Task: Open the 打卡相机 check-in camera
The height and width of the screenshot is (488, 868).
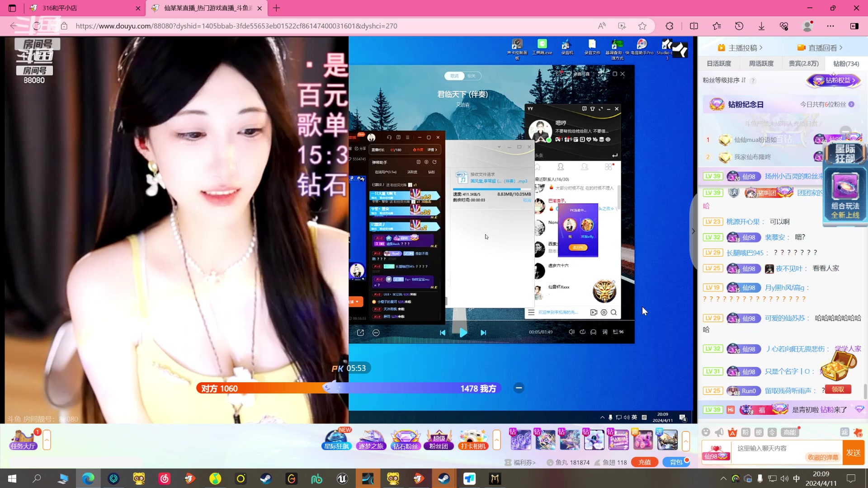Action: coord(473,439)
